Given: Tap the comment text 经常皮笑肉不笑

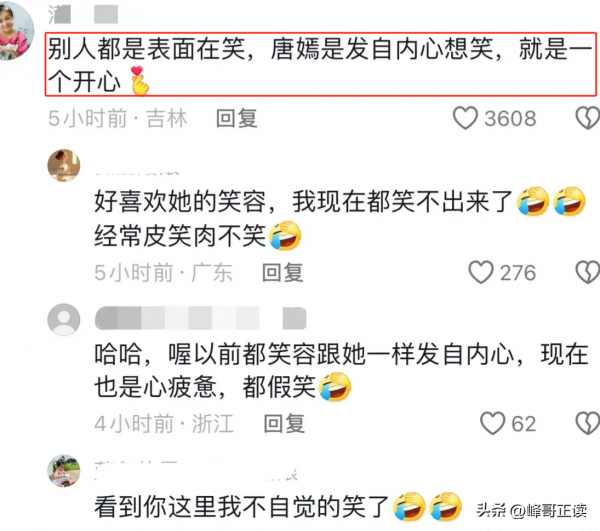Looking at the screenshot, I should 180,235.
